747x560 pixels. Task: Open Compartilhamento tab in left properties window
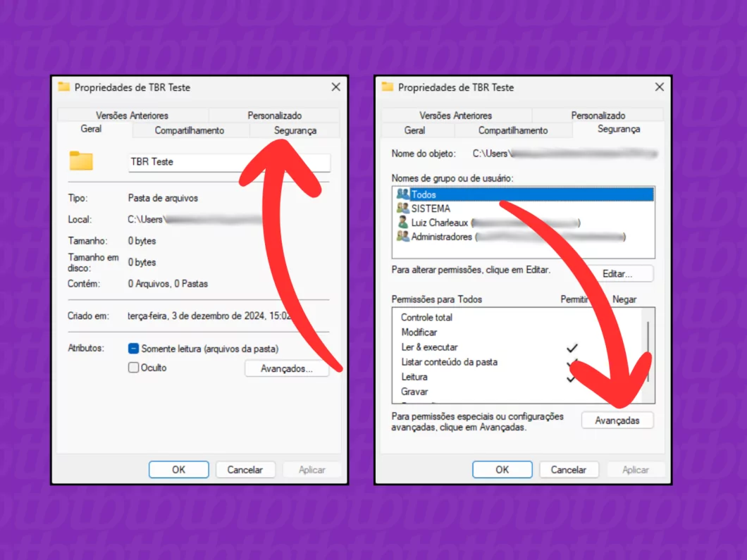190,130
